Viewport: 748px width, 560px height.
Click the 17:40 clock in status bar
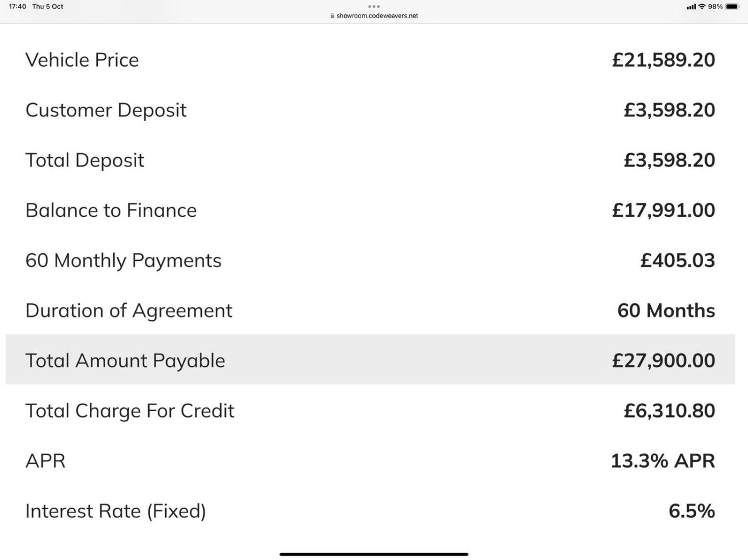click(x=18, y=6)
